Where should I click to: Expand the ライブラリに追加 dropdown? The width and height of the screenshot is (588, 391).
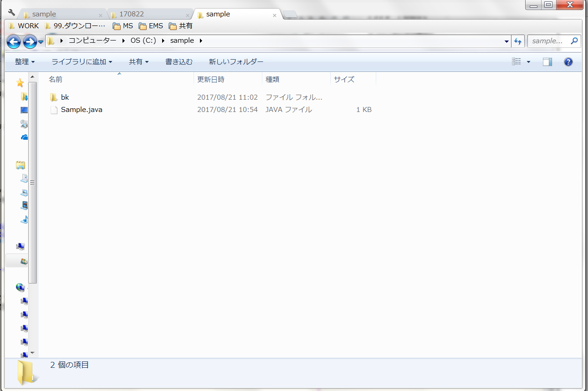pyautogui.click(x=82, y=62)
